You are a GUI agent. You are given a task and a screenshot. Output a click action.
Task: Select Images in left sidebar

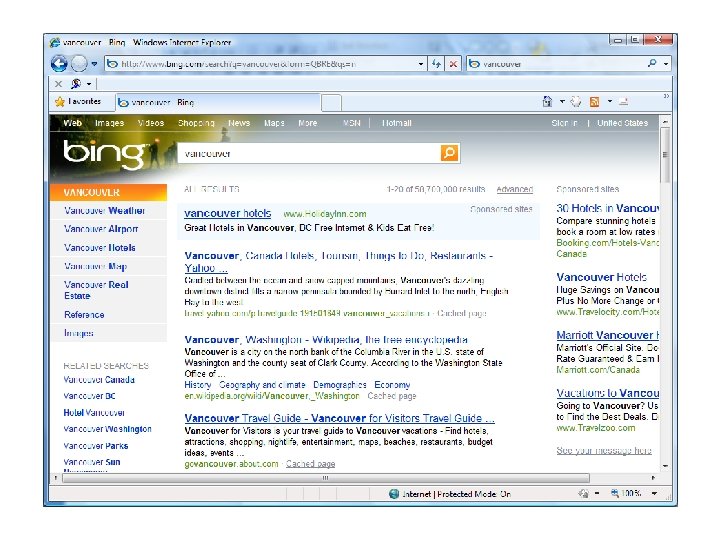point(79,333)
